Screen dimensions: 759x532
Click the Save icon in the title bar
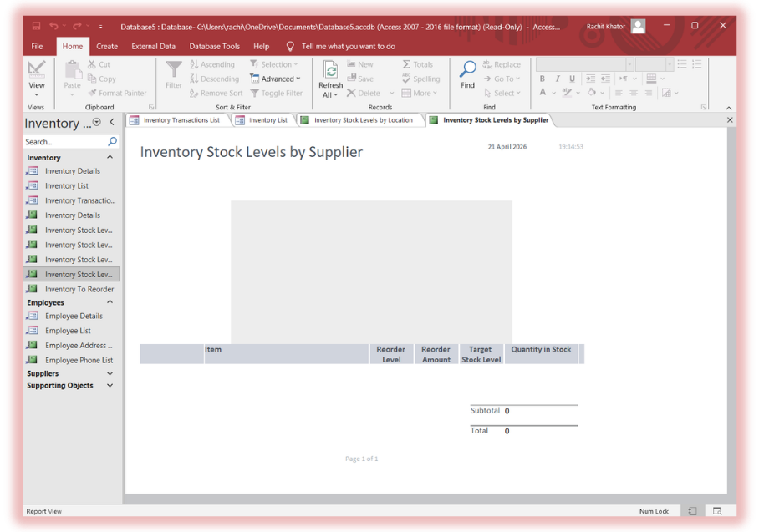pos(36,27)
